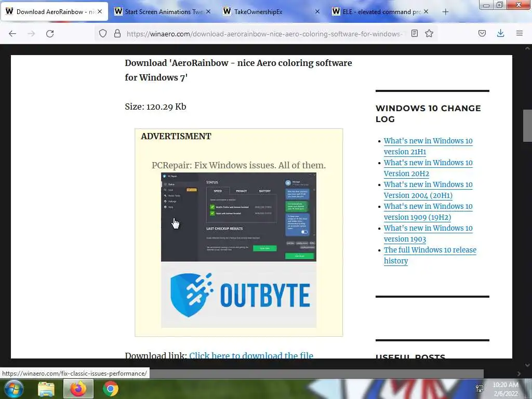Close the Download AeroRainbow tab
Image resolution: width=532 pixels, height=399 pixels.
[100, 11]
